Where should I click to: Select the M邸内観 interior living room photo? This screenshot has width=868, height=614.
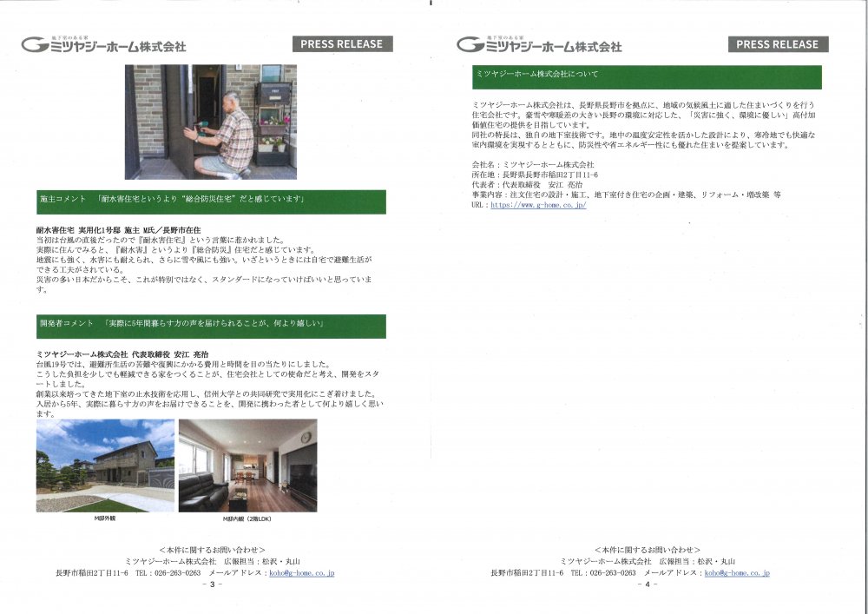tap(248, 465)
